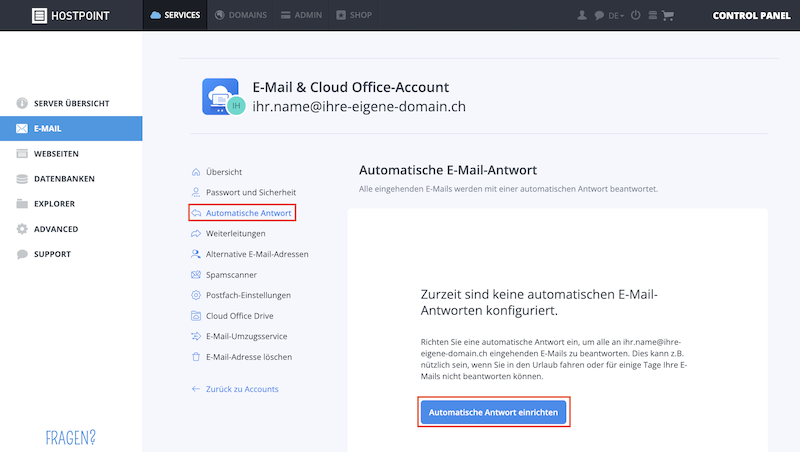Open the DE language dropdown
The height and width of the screenshot is (452, 800).
(616, 16)
